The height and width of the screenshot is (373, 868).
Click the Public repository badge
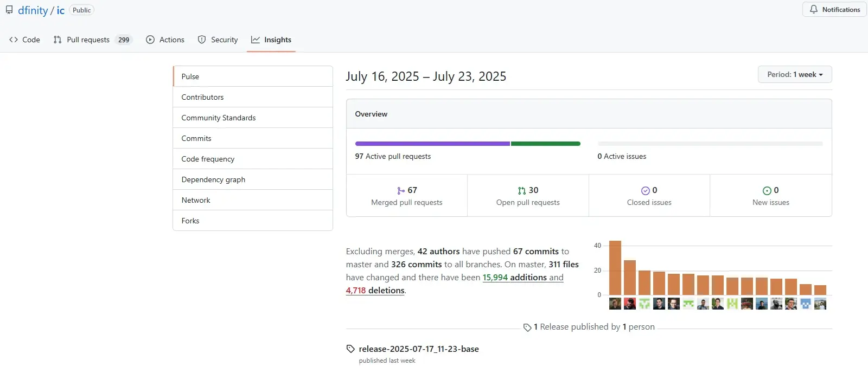click(x=82, y=10)
